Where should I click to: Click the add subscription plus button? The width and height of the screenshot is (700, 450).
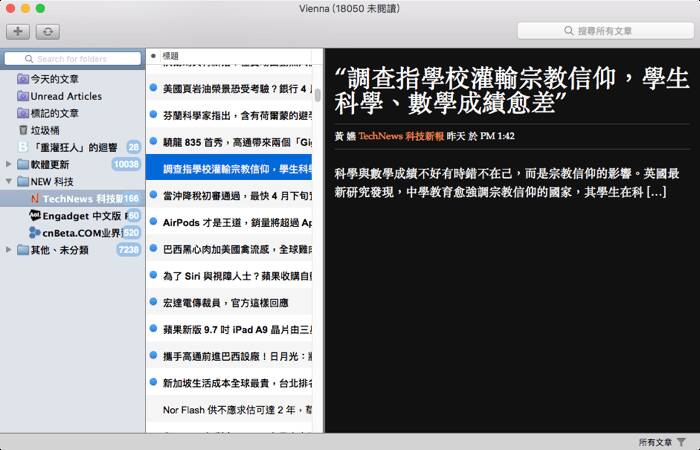coord(18,31)
